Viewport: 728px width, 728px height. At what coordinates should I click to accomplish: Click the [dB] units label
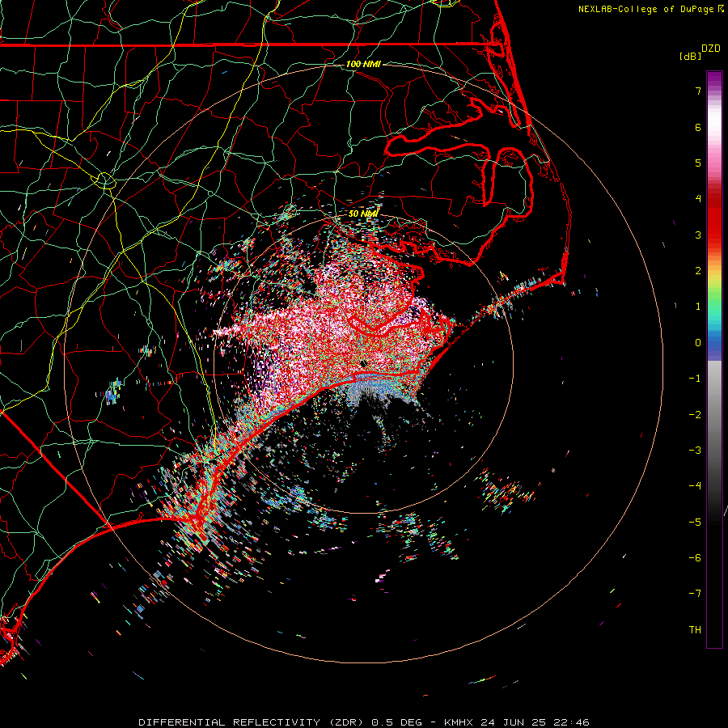pyautogui.click(x=691, y=56)
